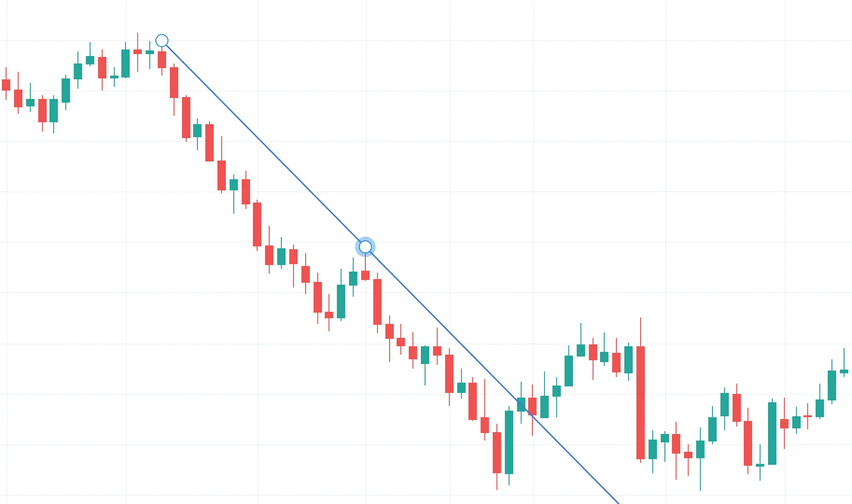Select the blue descending trend line between its anchors
The height and width of the screenshot is (504, 852).
tap(264, 144)
